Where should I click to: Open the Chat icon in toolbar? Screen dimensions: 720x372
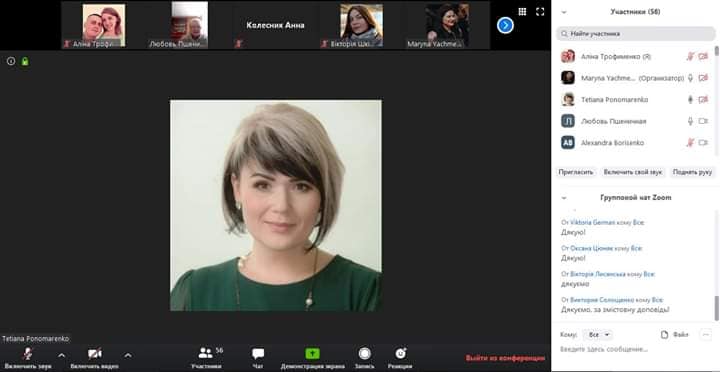(x=258, y=353)
